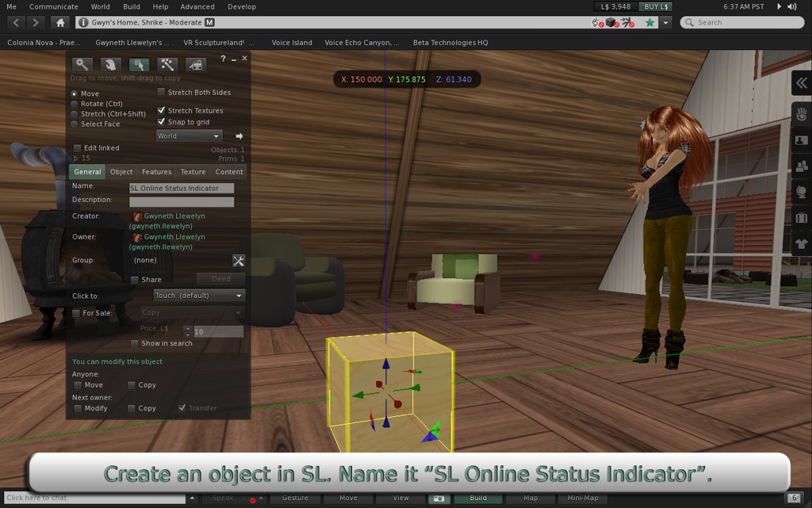Open the Me menu
The width and height of the screenshot is (812, 508).
point(11,6)
